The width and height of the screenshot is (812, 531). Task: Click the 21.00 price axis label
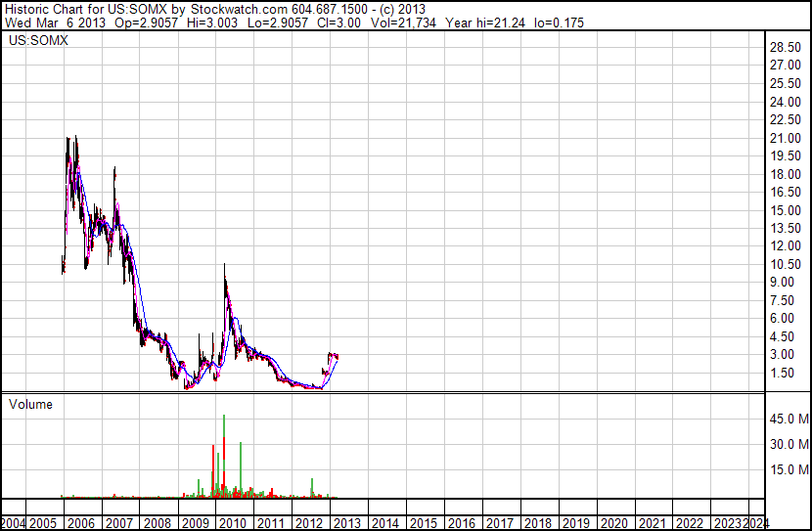tap(786, 138)
